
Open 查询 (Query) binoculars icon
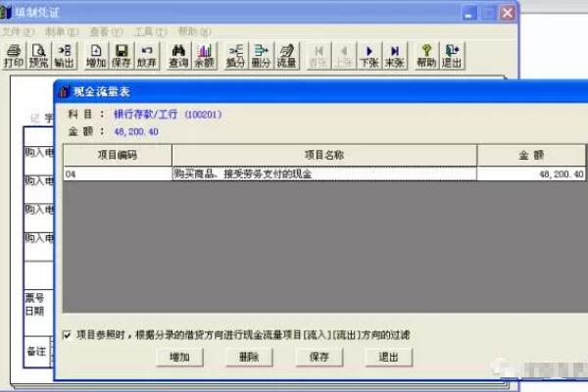pos(178,55)
